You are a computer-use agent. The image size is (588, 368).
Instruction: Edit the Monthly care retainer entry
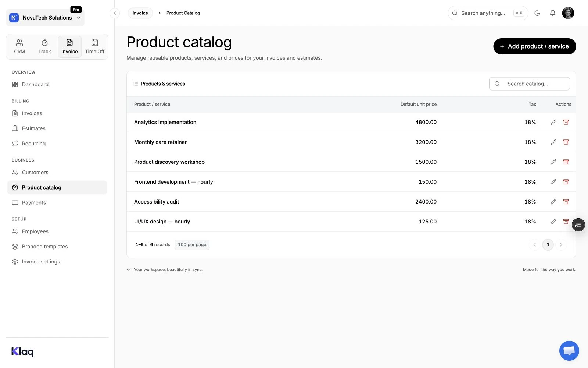pos(553,142)
